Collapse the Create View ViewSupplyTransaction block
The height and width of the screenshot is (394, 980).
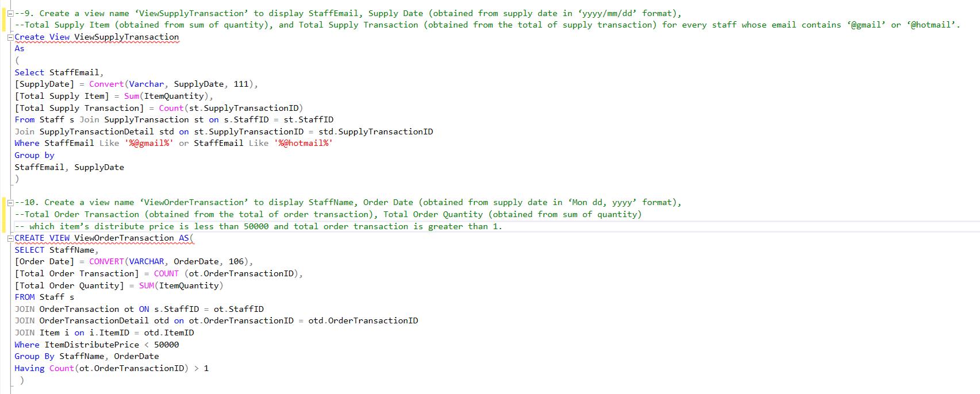10,37
